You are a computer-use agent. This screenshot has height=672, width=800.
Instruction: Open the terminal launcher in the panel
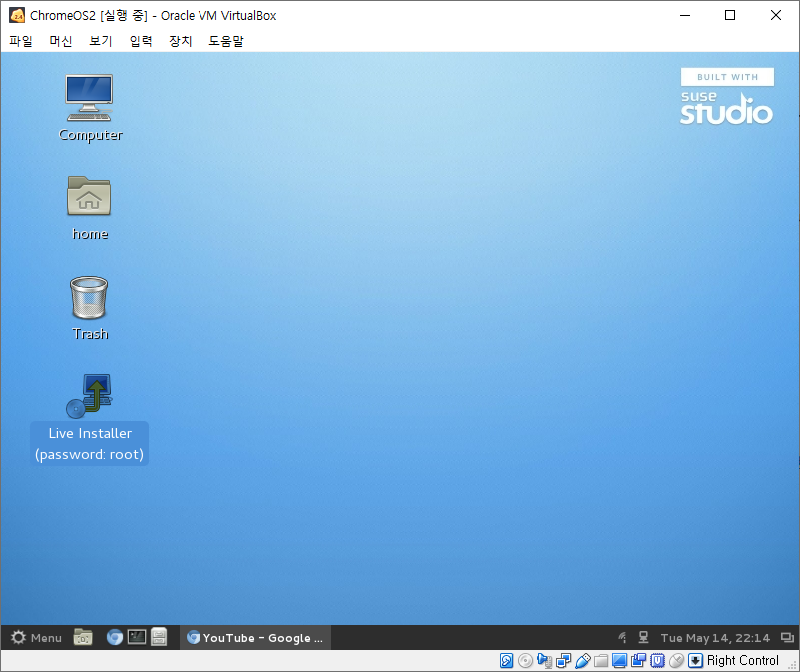click(137, 637)
